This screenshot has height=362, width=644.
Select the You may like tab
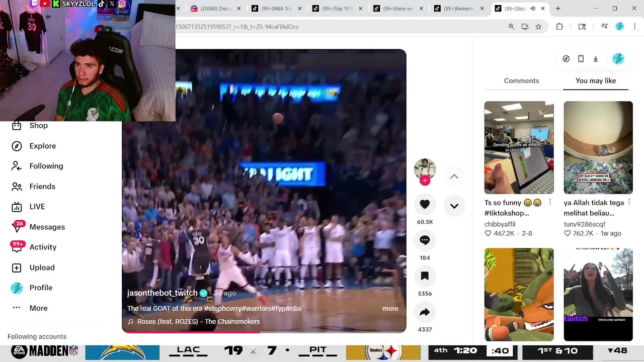pyautogui.click(x=596, y=80)
